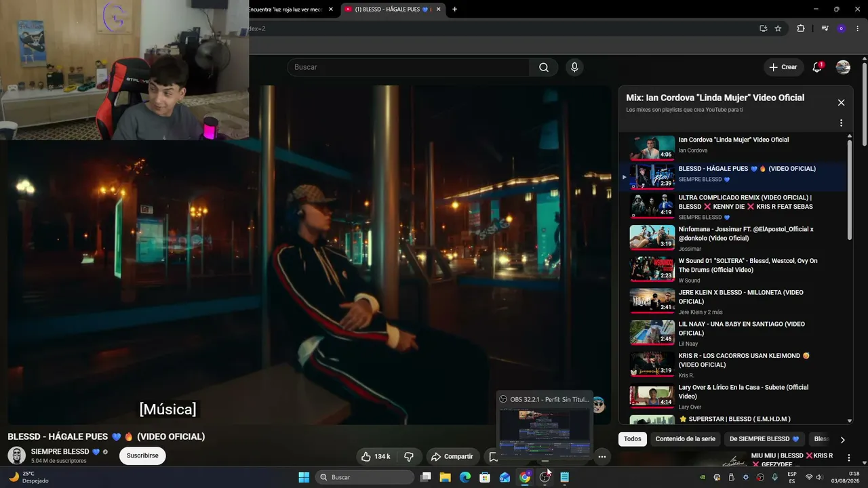The height and width of the screenshot is (488, 868).
Task: Switch to OBS Studio on the taskbar
Action: point(545,477)
